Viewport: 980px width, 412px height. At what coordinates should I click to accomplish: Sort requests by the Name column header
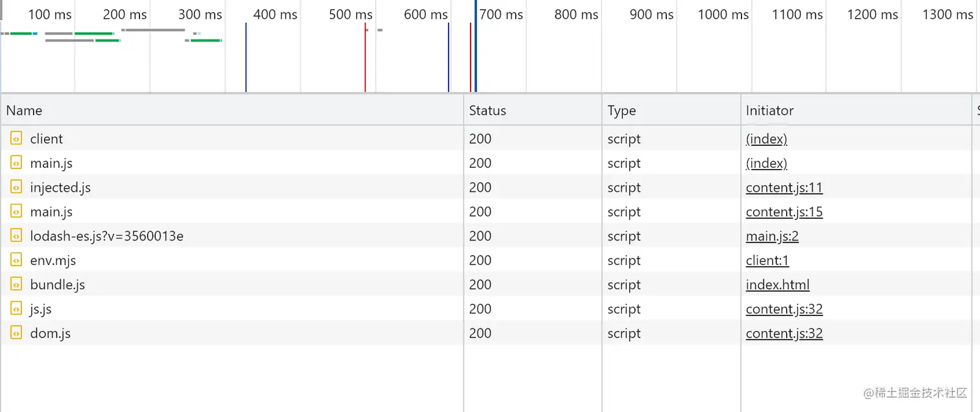(25, 110)
